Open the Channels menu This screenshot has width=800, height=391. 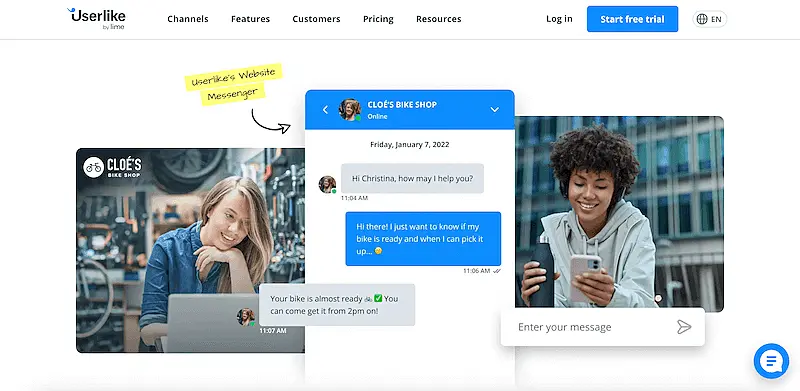(x=188, y=19)
